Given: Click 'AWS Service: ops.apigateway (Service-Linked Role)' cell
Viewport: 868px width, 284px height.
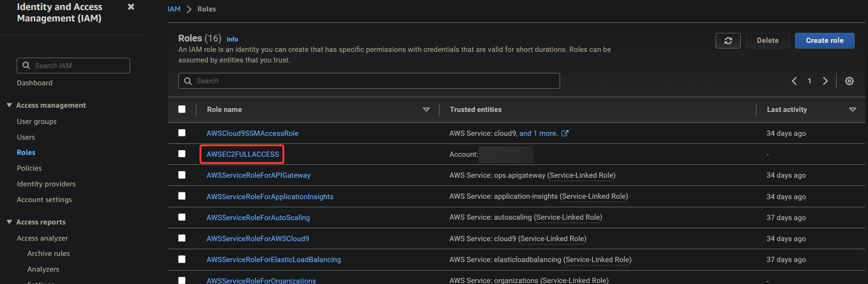Looking at the screenshot, I should click(x=532, y=175).
